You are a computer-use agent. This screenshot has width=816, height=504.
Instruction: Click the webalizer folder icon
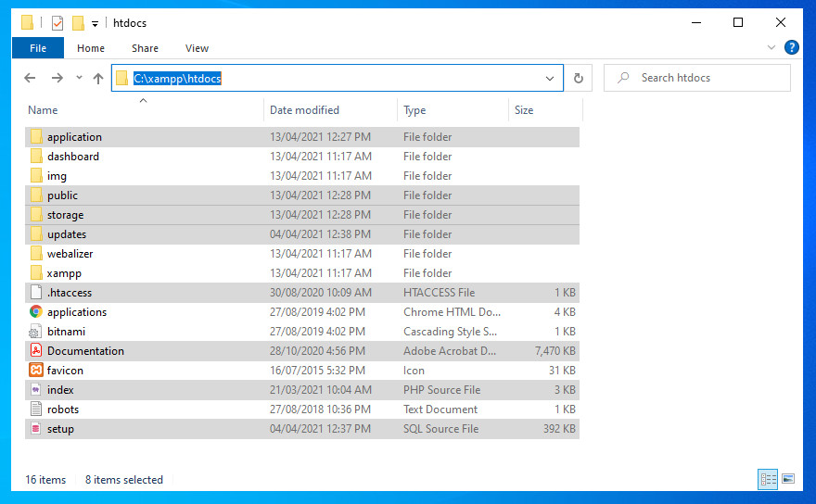tap(36, 253)
